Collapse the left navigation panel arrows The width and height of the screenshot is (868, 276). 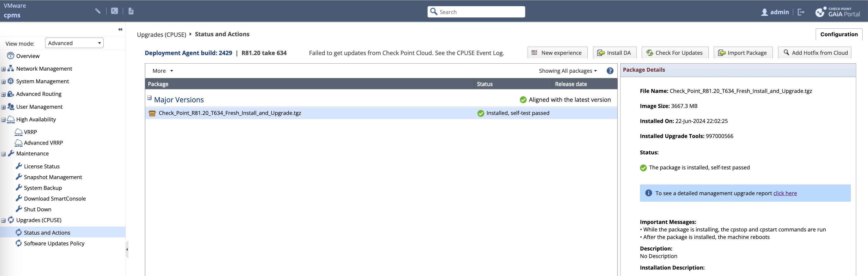[120, 30]
